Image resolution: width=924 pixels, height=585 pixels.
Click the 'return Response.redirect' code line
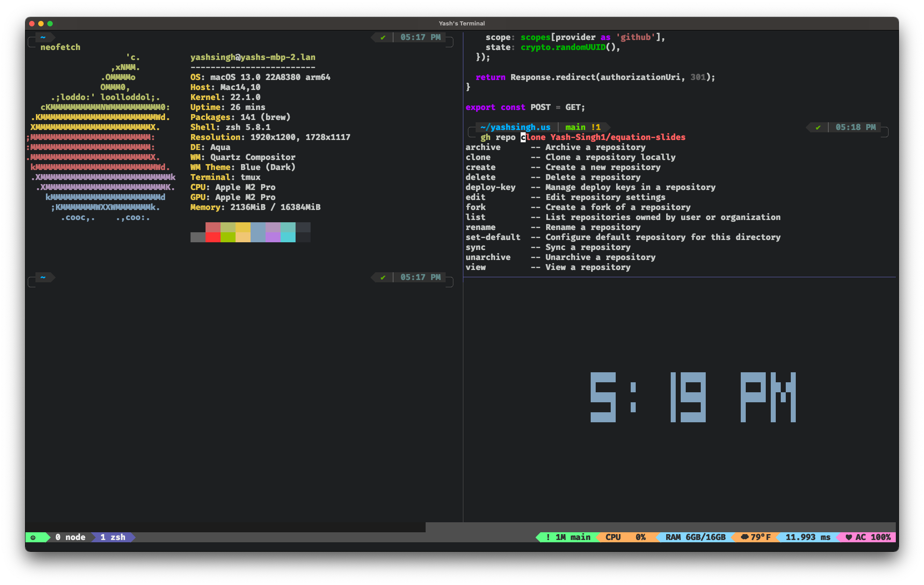595,77
